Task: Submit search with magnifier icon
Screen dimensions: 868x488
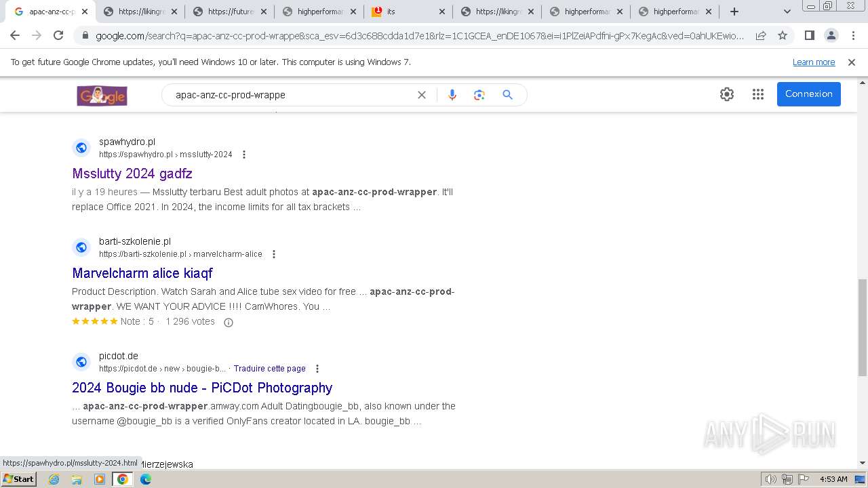Action: 507,95
